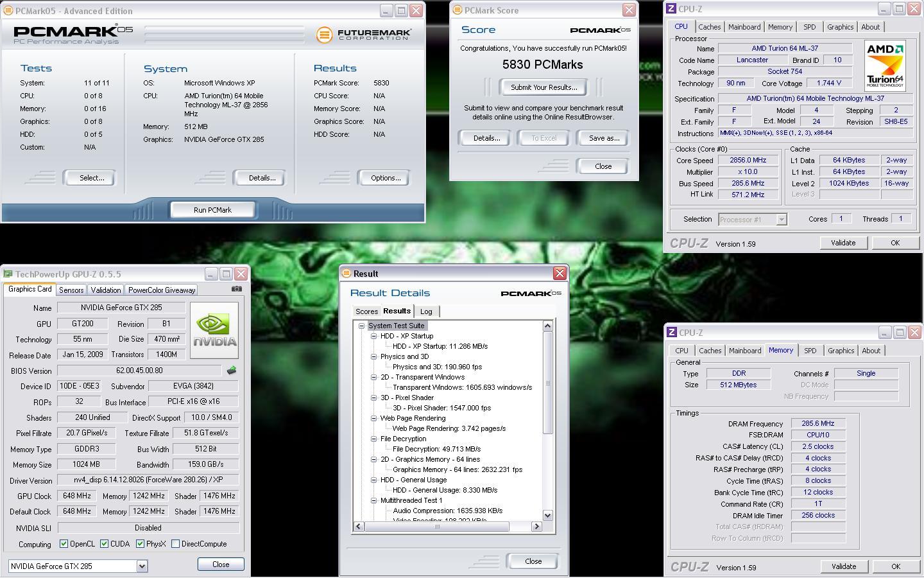This screenshot has height=578, width=924.
Task: Open the Validation tab in GPU-Z
Action: pyautogui.click(x=106, y=290)
